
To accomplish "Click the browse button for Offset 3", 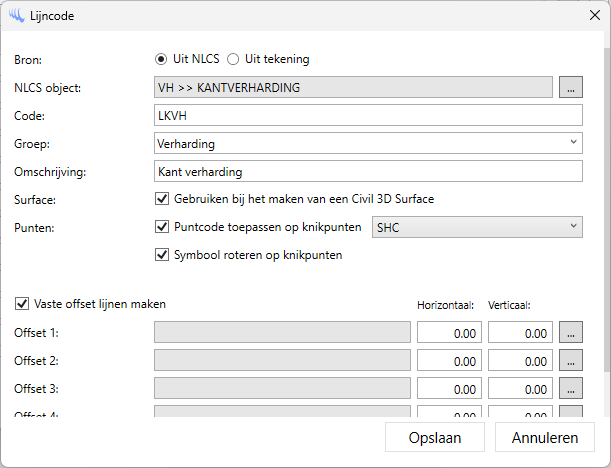I will [x=570, y=388].
